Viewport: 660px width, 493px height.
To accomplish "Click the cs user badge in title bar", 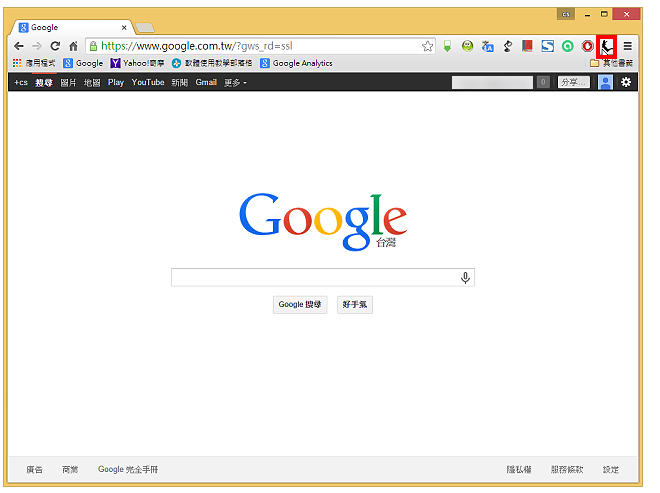I will click(x=566, y=14).
